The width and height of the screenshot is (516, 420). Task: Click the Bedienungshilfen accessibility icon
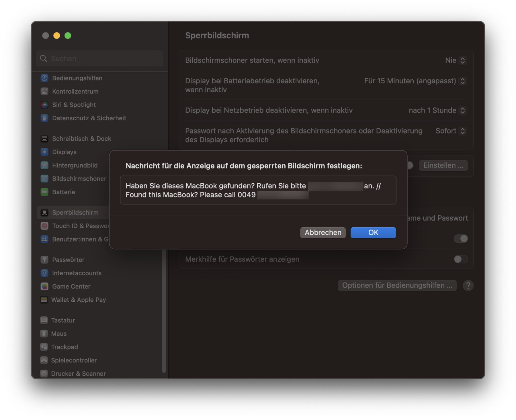pos(44,78)
